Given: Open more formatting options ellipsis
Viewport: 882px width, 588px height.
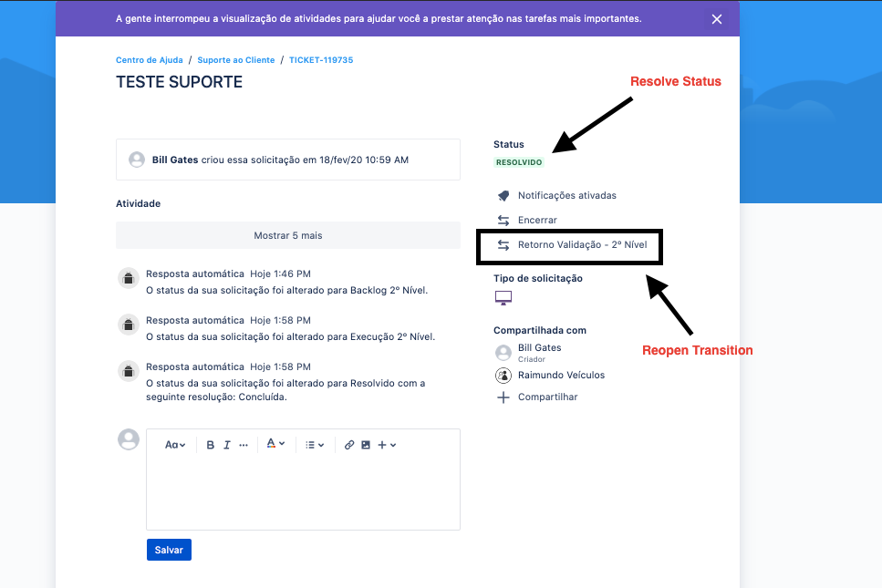Looking at the screenshot, I should pyautogui.click(x=244, y=445).
